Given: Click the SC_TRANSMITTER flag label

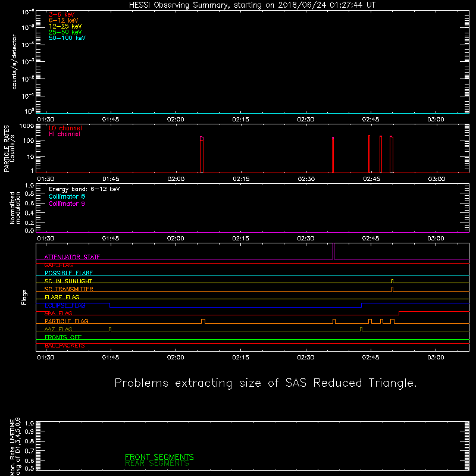Looking at the screenshot, I should tap(68, 289).
